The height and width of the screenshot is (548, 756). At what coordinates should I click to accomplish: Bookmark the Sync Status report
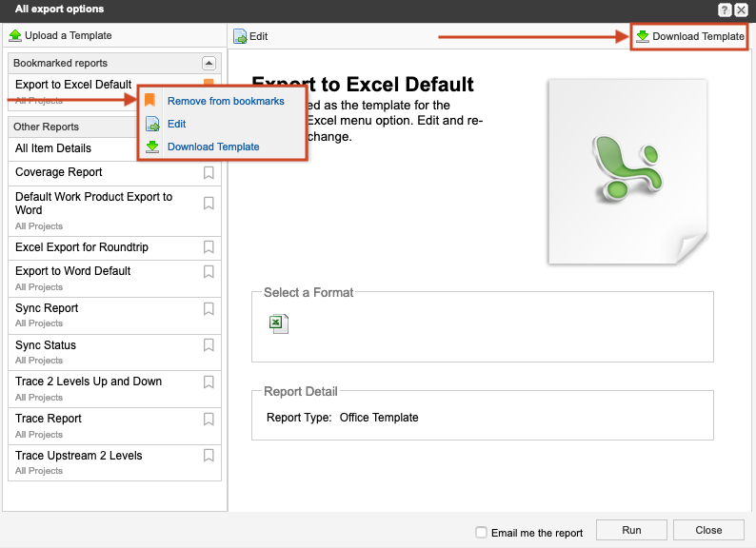pyautogui.click(x=209, y=345)
